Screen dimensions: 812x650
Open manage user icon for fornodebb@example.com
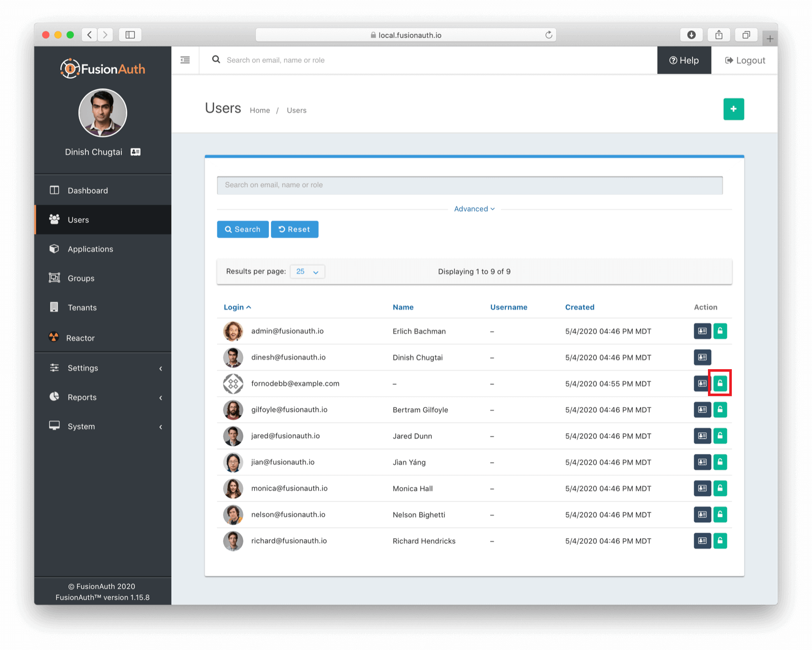[x=701, y=383]
